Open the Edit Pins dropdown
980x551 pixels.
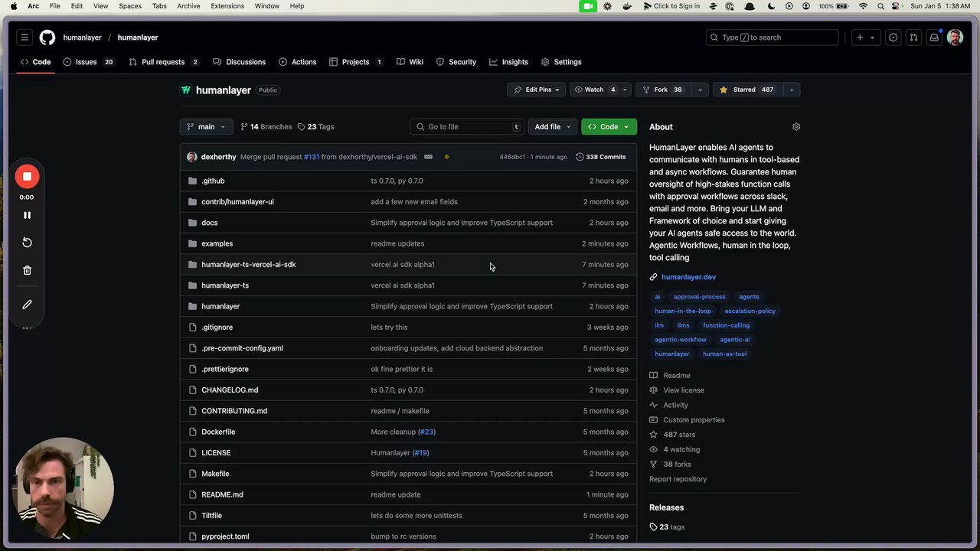536,90
